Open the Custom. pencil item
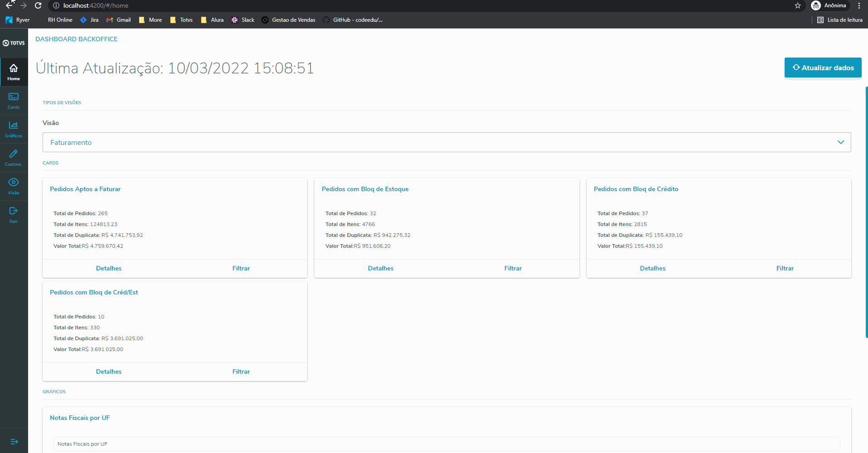This screenshot has width=868, height=453. coord(14,158)
